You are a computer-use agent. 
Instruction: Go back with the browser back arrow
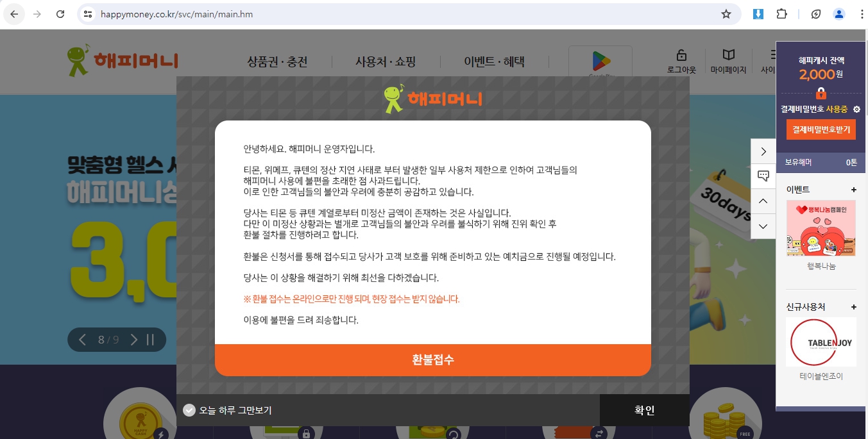(14, 14)
